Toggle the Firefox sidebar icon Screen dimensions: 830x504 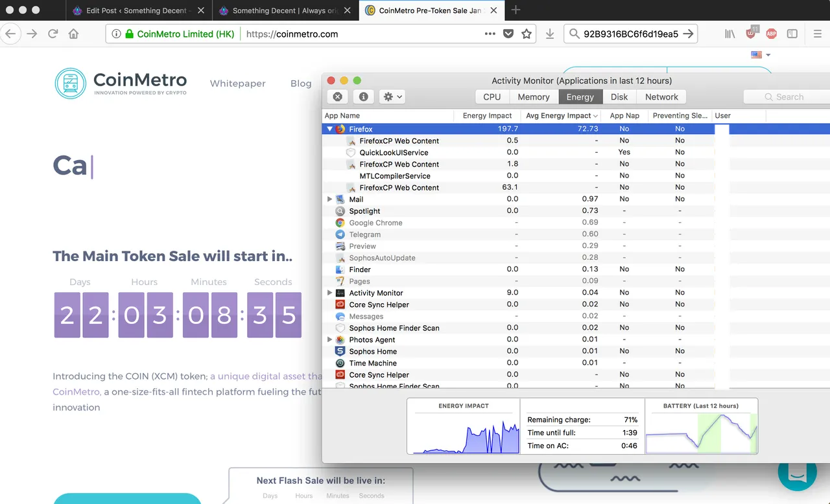(x=792, y=34)
